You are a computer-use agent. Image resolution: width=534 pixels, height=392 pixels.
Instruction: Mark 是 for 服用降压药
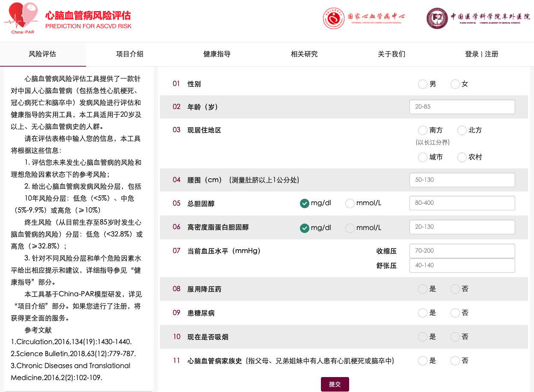pyautogui.click(x=423, y=289)
